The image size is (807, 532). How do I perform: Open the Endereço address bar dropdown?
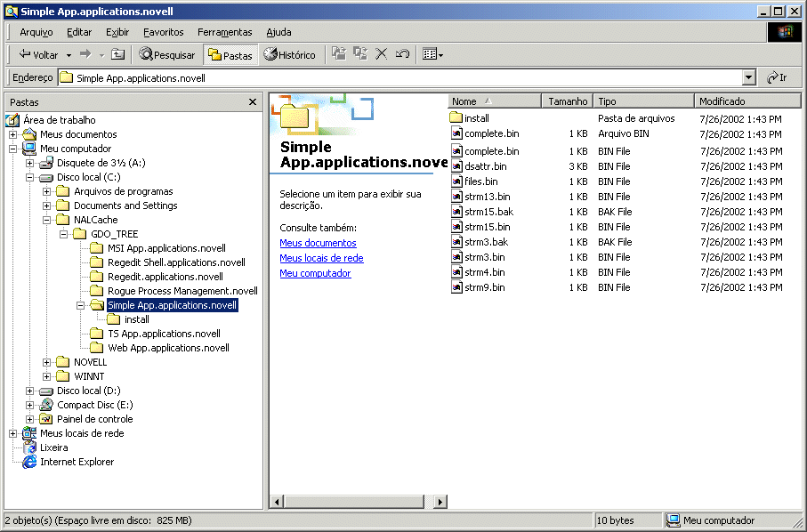[x=748, y=77]
